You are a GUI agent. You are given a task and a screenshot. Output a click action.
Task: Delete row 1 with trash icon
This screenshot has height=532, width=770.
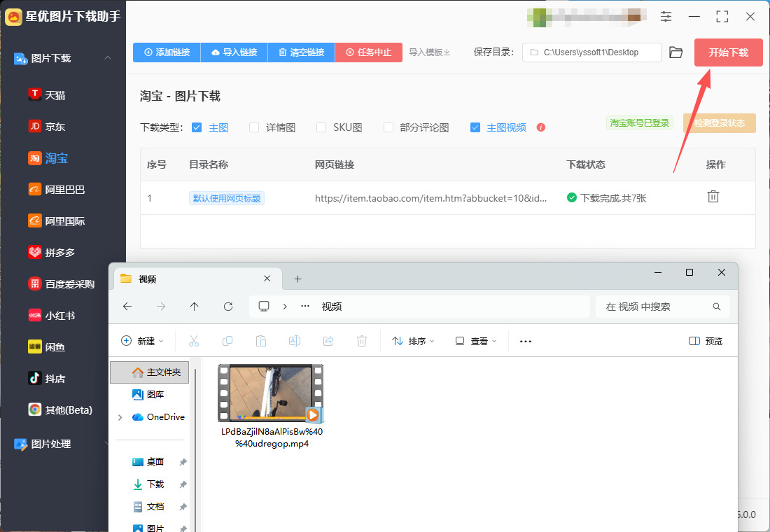click(x=713, y=197)
